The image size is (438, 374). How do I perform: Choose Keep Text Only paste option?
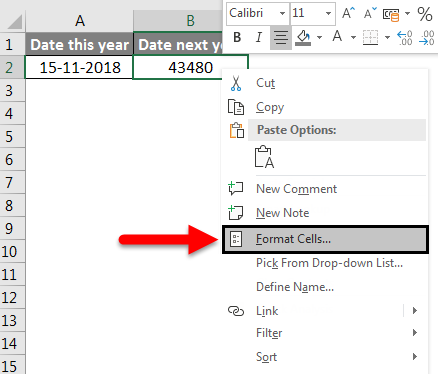(x=264, y=157)
